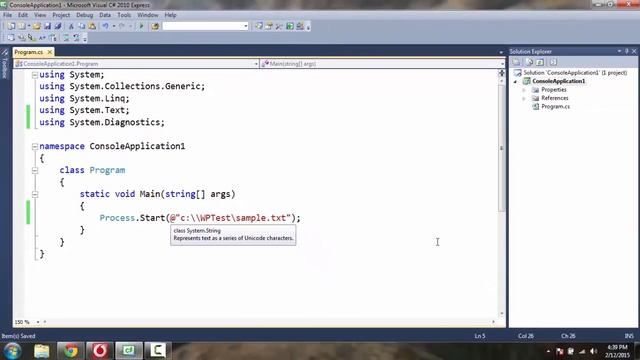Open the Tools menu
The height and width of the screenshot is (360, 640).
point(124,15)
